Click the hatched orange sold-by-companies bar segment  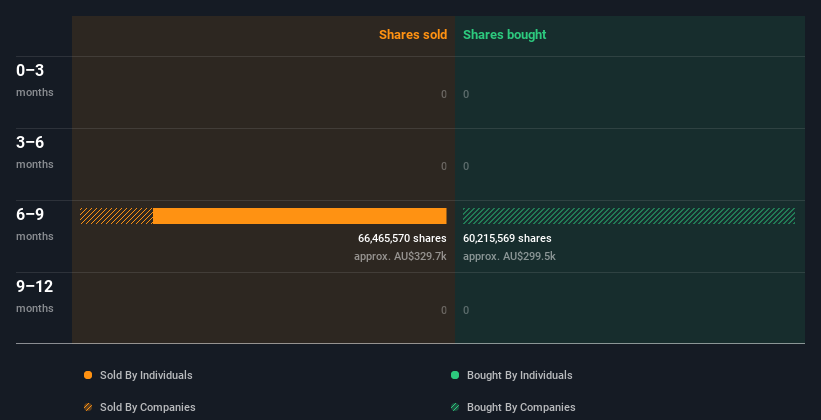pyautogui.click(x=116, y=216)
